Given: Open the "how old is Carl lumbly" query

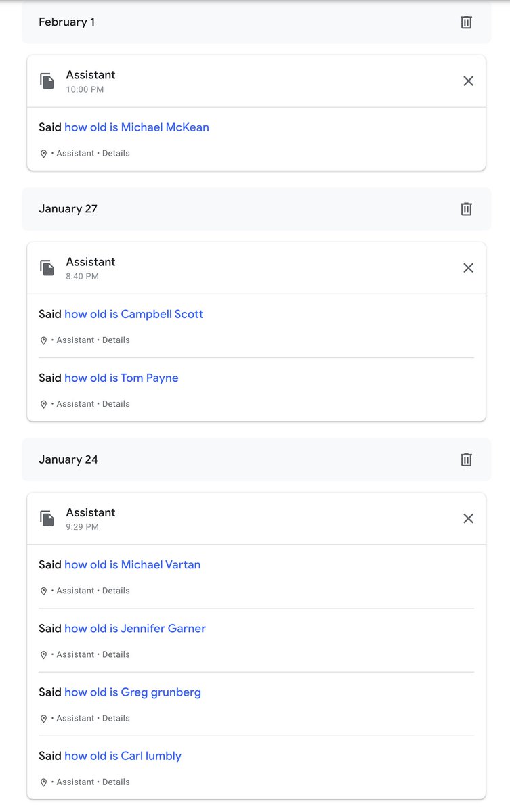Looking at the screenshot, I should click(x=123, y=755).
